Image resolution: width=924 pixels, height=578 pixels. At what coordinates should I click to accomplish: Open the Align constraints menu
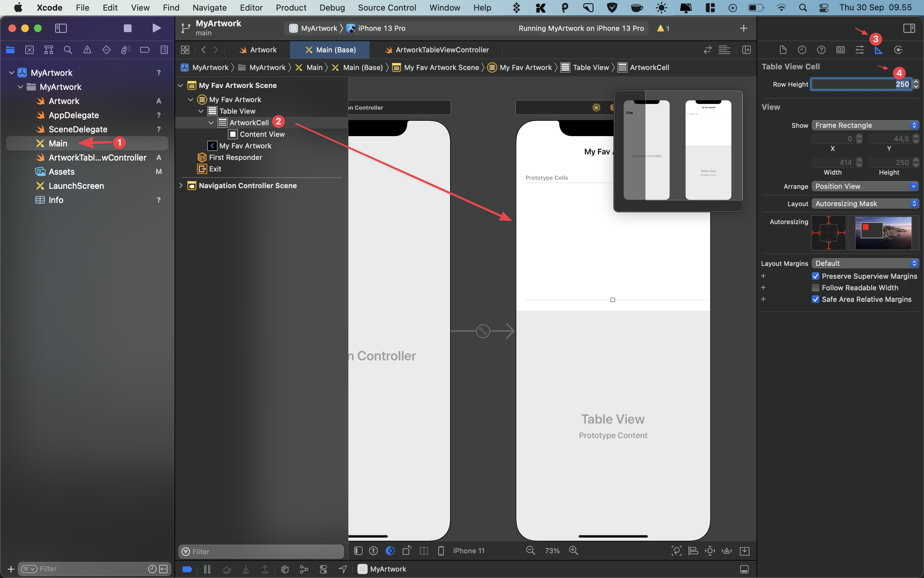tap(693, 550)
